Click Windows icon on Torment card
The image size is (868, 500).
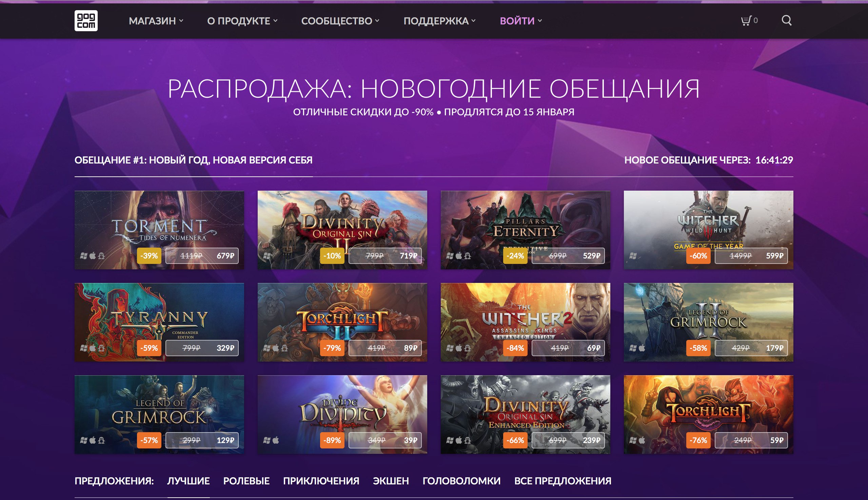tap(83, 255)
